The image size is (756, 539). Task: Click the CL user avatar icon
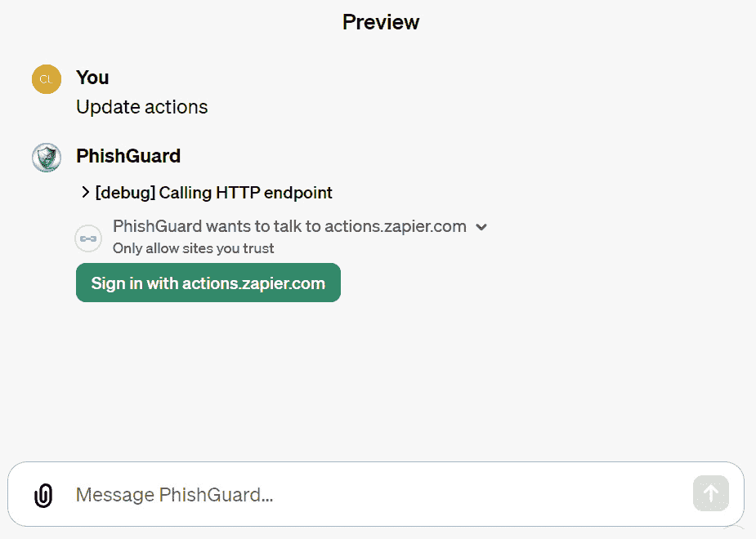46,78
